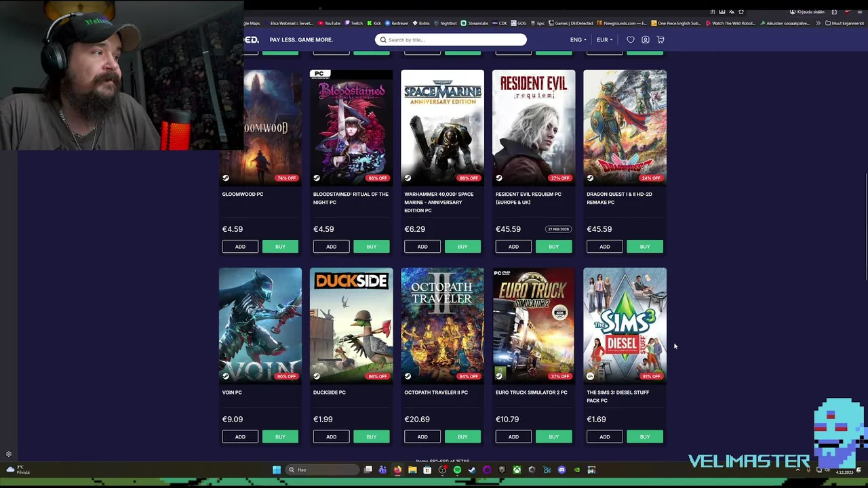This screenshot has width=868, height=488.
Task: Open the Kick bookmark
Action: point(374,23)
